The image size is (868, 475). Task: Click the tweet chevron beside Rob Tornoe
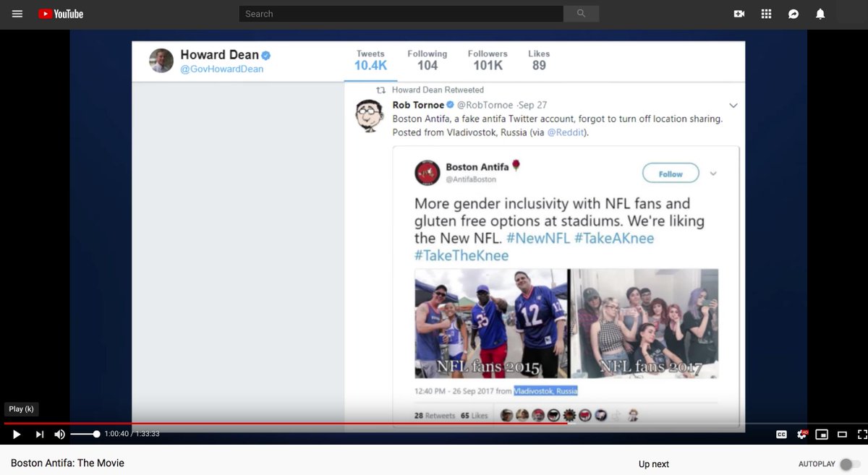click(x=733, y=106)
